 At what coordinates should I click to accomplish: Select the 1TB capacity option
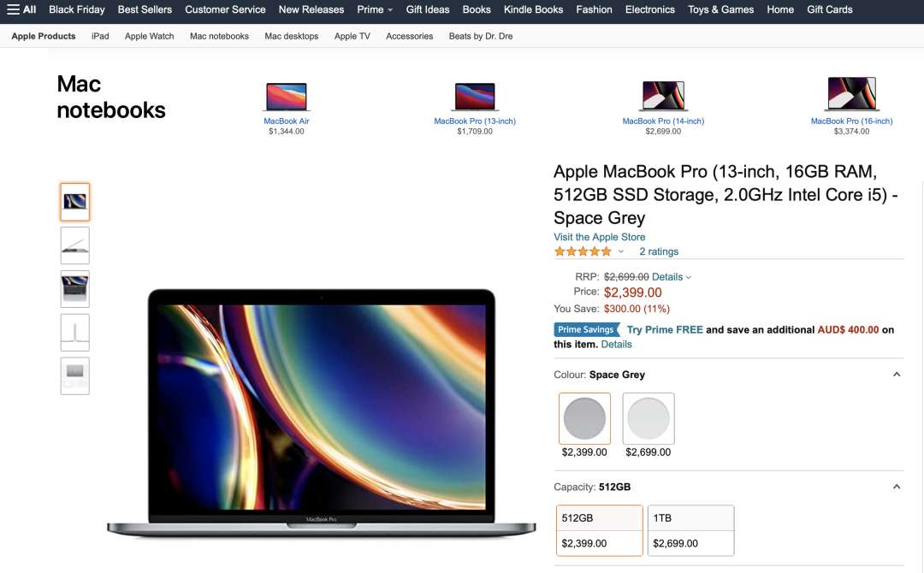pos(690,530)
